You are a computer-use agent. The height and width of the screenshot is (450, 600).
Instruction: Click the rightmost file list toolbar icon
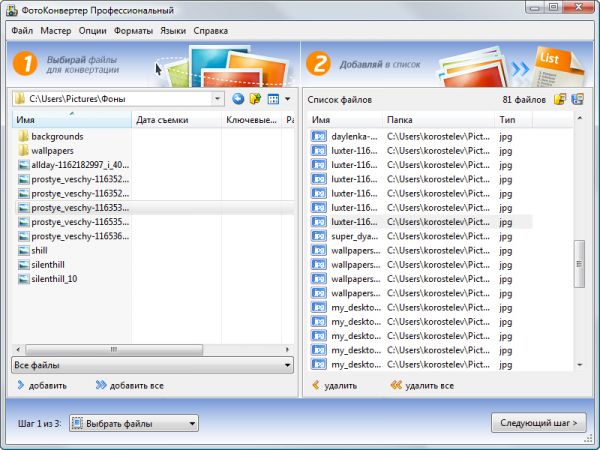click(x=577, y=99)
